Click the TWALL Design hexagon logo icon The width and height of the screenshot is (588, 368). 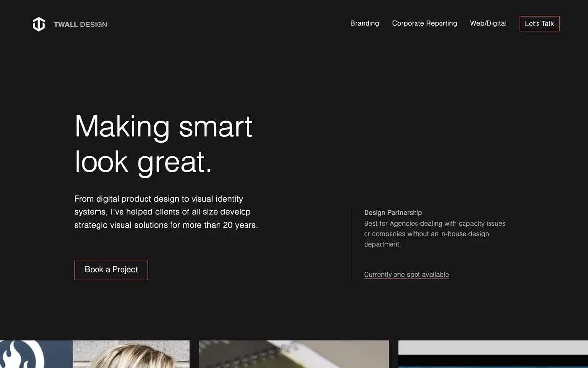(x=39, y=24)
